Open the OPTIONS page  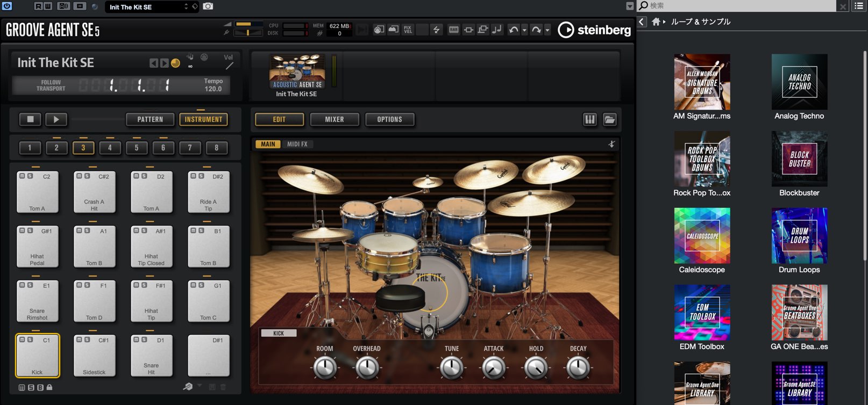coord(390,119)
